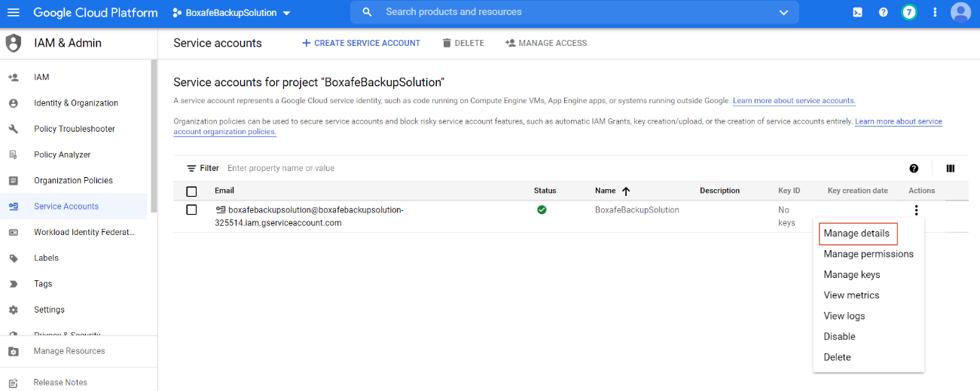The image size is (980, 391).
Task: Open column display options icon
Action: tap(950, 169)
